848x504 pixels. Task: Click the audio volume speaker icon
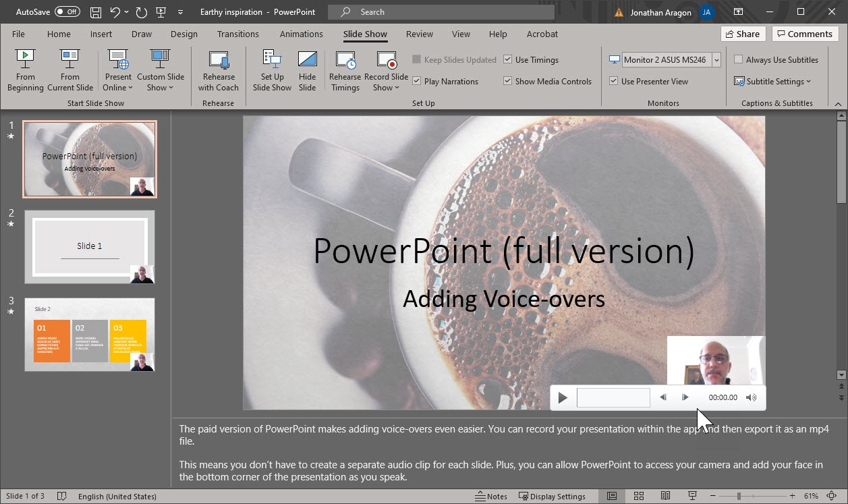[751, 397]
